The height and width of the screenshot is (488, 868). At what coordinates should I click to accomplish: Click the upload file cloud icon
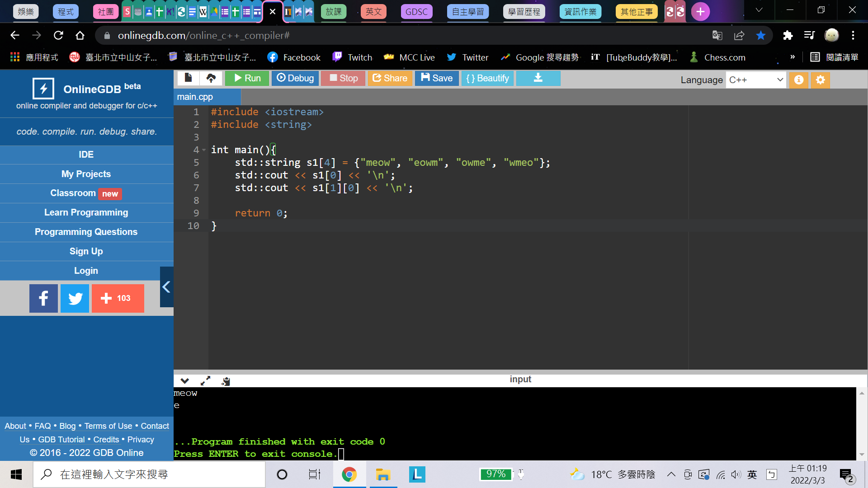tap(211, 78)
